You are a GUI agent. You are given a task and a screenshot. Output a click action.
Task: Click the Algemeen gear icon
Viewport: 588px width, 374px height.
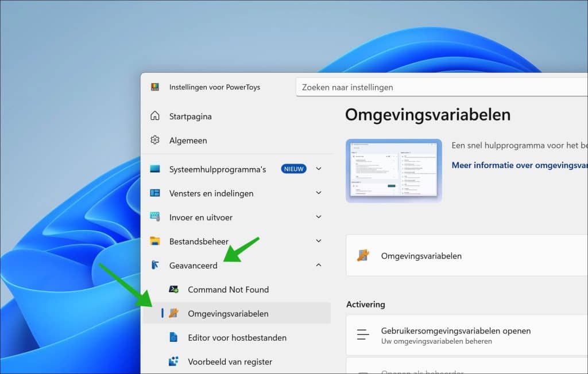pyautogui.click(x=155, y=140)
